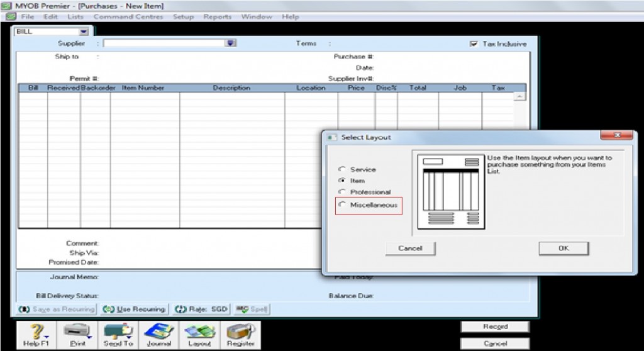Click the item table scroll up arrow
Viewport: 644px width, 351px height.
pyautogui.click(x=519, y=96)
